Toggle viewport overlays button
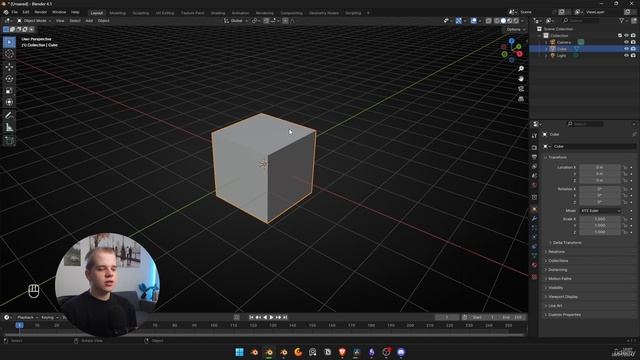The height and width of the screenshot is (360, 640). [473, 20]
